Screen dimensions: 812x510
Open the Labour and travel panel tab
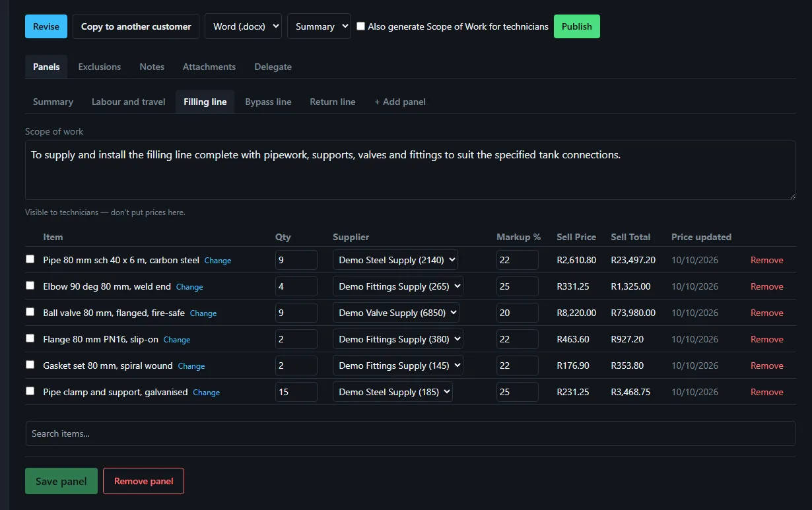(129, 102)
